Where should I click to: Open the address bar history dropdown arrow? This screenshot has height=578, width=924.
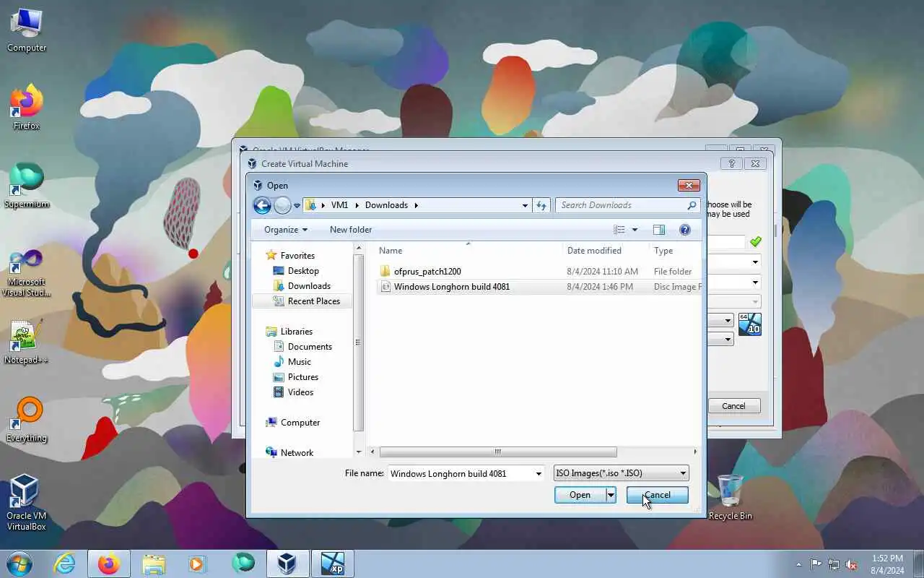pyautogui.click(x=525, y=205)
